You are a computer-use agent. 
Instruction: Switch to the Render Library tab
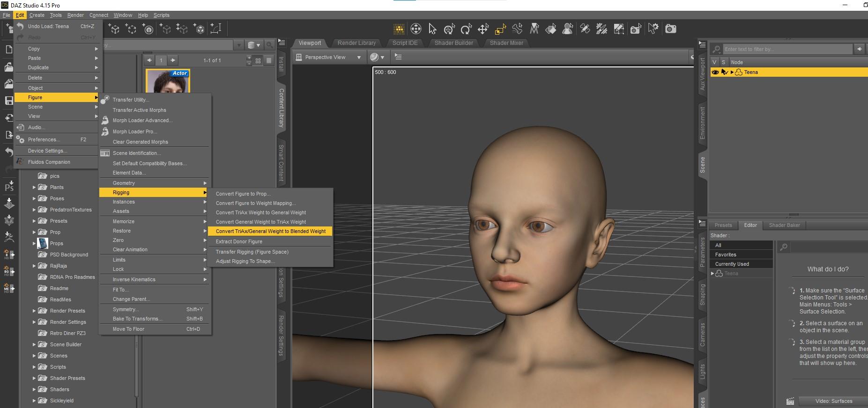(356, 43)
